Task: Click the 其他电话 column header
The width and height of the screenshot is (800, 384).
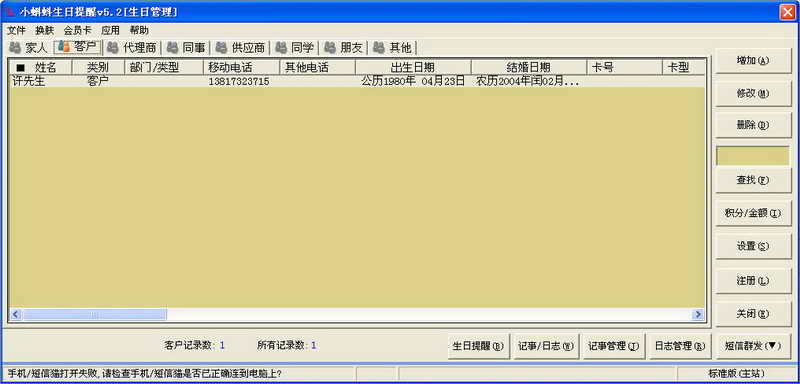Action: pos(317,67)
